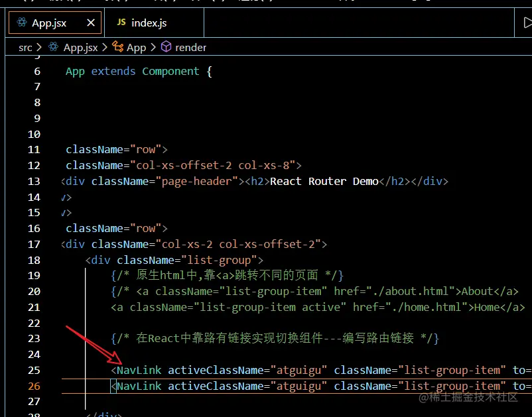
Task: Click className="row" on line 16
Action: pyautogui.click(x=114, y=228)
